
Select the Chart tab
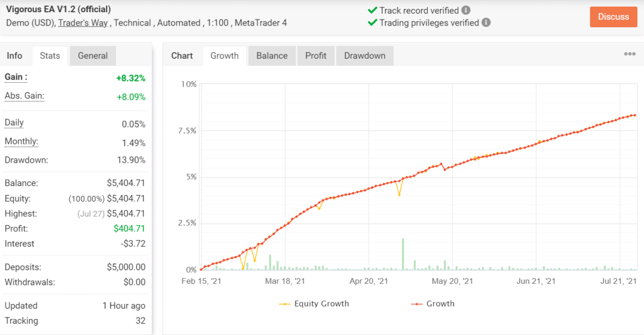tap(182, 56)
